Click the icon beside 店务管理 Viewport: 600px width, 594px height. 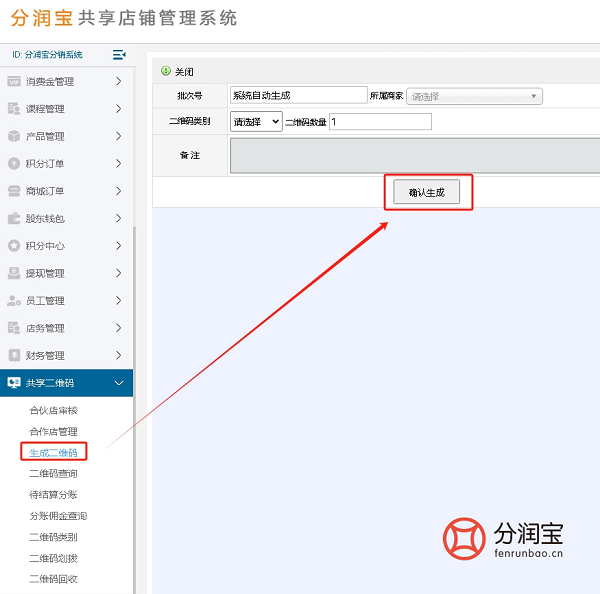(14, 328)
